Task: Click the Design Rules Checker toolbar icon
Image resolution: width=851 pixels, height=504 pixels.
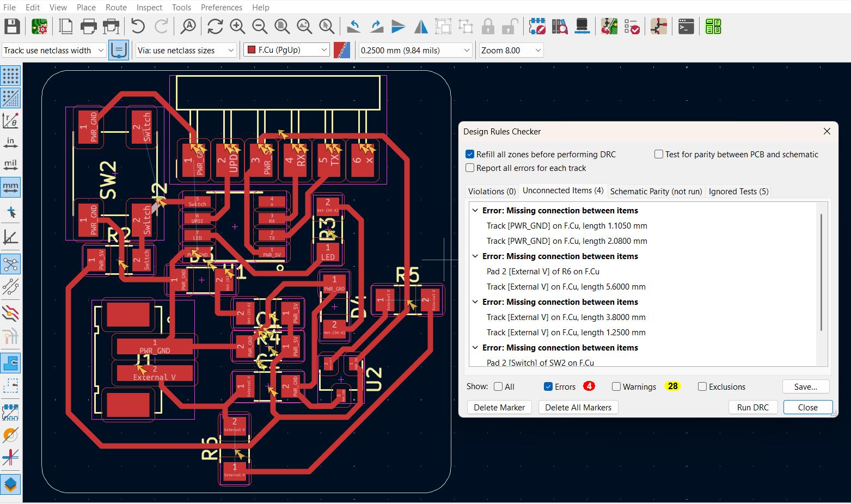Action: (632, 26)
